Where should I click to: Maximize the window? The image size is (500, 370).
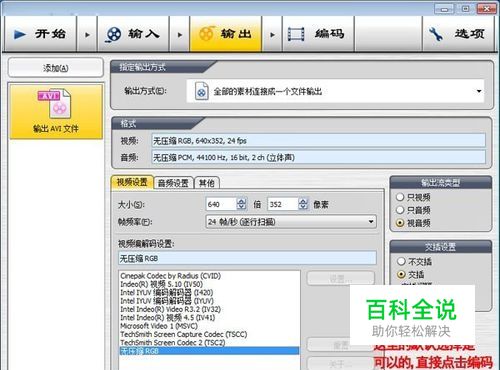(x=465, y=9)
